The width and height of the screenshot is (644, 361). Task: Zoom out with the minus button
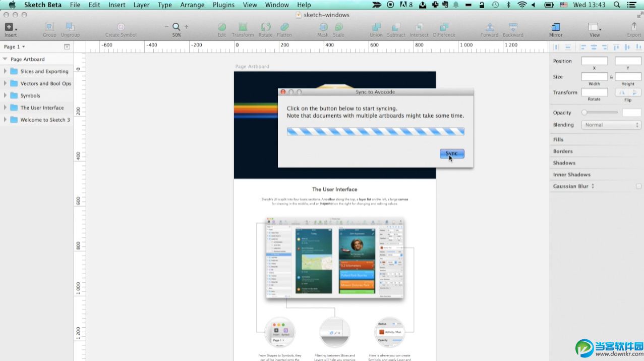coord(167,27)
